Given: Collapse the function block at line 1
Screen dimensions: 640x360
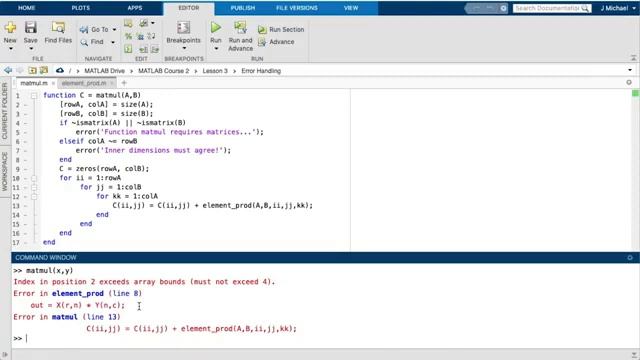Looking at the screenshot, I should click(x=34, y=96).
